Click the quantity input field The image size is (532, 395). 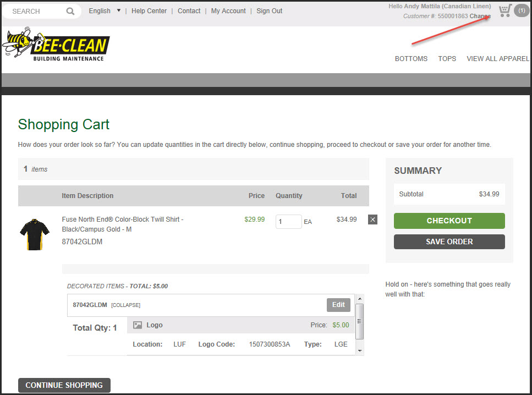288,222
